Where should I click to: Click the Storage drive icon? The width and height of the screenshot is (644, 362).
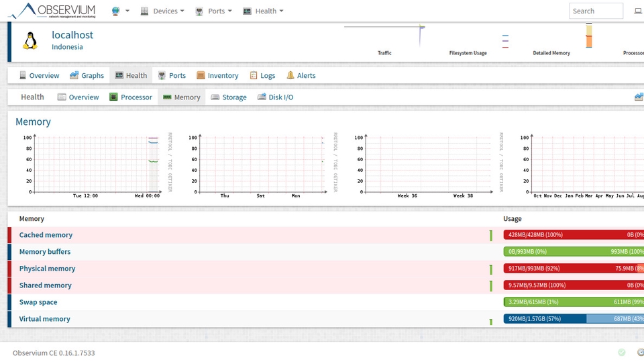tap(215, 97)
